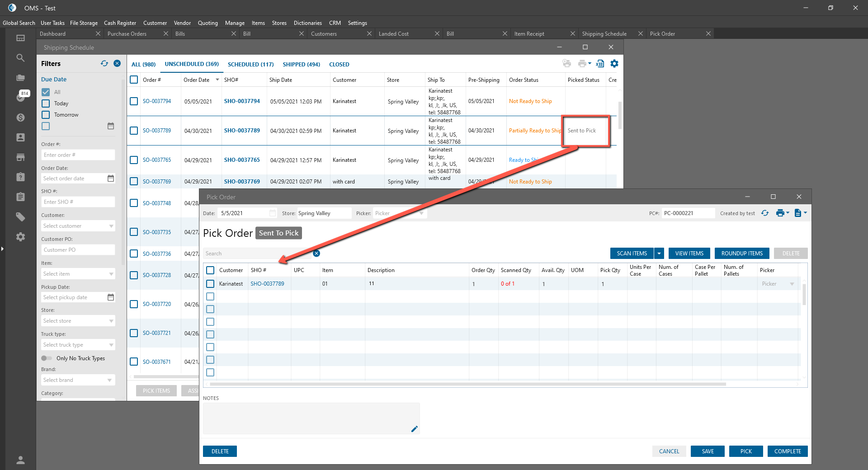868x470 pixels.
Task: Open the Select store dropdown
Action: pos(78,321)
